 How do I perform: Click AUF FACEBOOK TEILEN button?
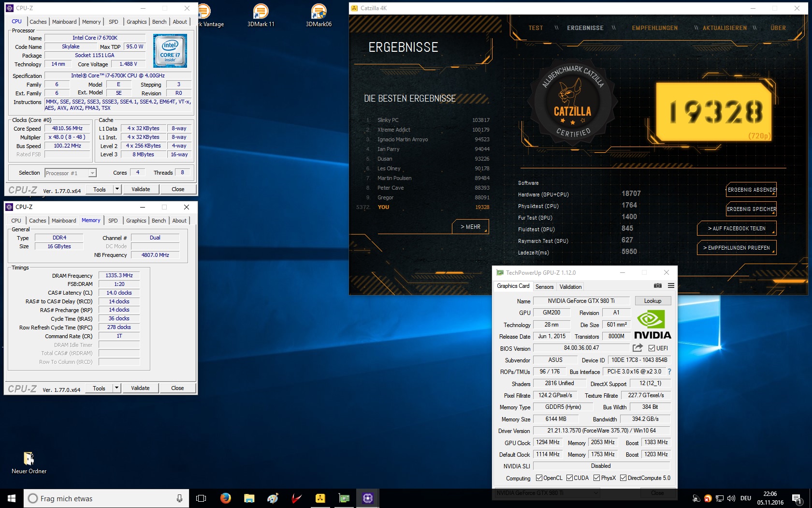point(737,228)
